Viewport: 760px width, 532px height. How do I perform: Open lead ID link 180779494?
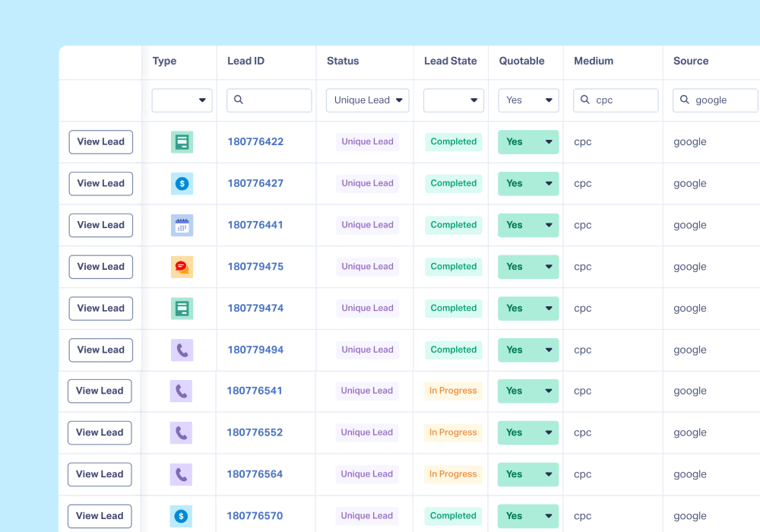click(x=255, y=350)
